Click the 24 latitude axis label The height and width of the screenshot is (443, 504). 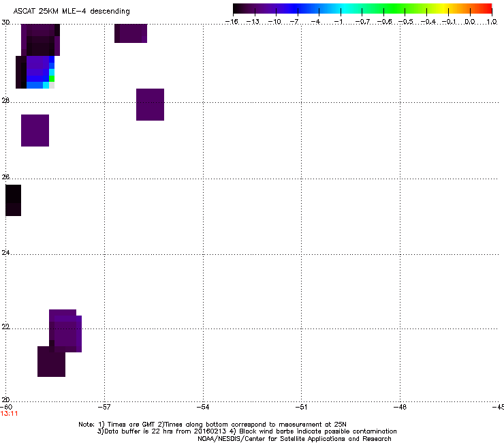point(5,253)
